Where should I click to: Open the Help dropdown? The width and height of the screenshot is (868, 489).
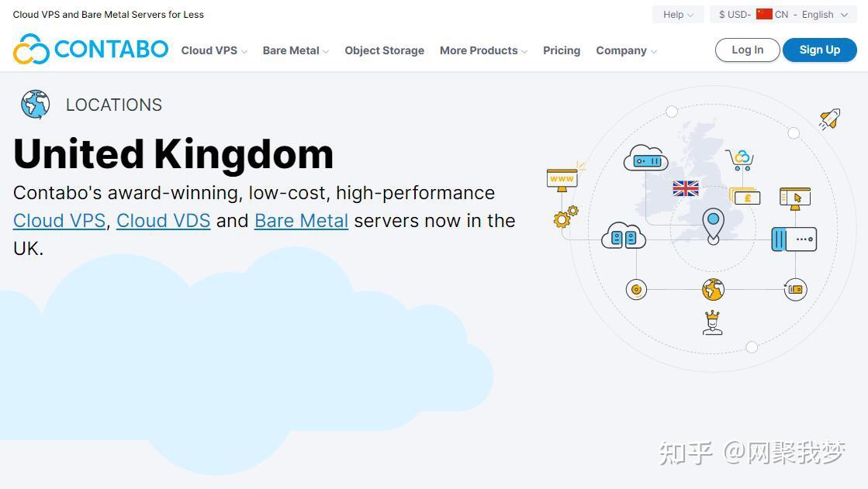tap(678, 15)
